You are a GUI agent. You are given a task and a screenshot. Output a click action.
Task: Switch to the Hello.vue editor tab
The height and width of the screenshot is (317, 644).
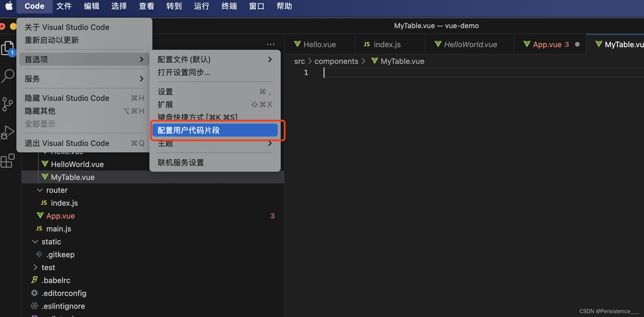point(320,44)
